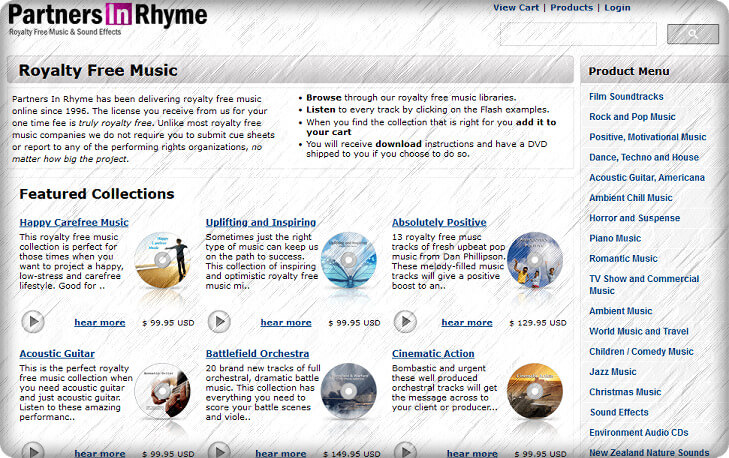729x458 pixels.
Task: Open the Battlefield Orchestra title link
Action: point(257,353)
